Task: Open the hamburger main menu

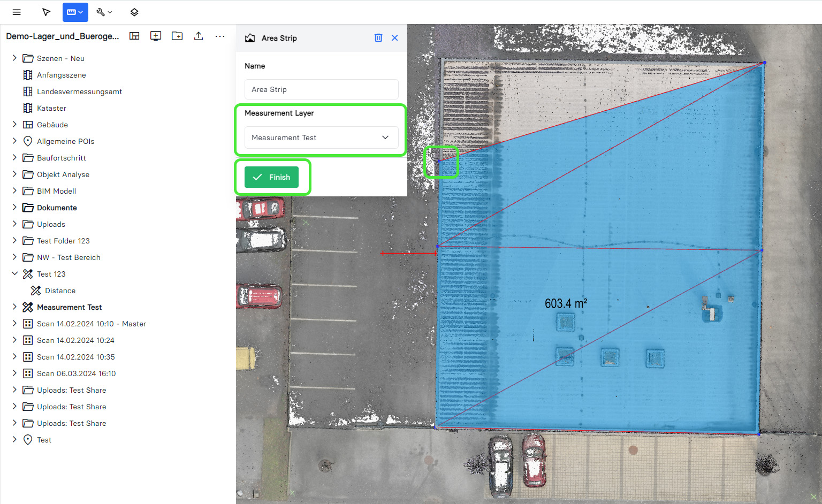Action: (17, 12)
